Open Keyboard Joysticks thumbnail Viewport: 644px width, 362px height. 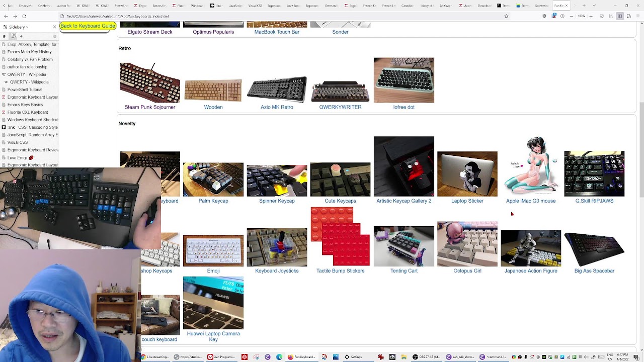pyautogui.click(x=277, y=247)
